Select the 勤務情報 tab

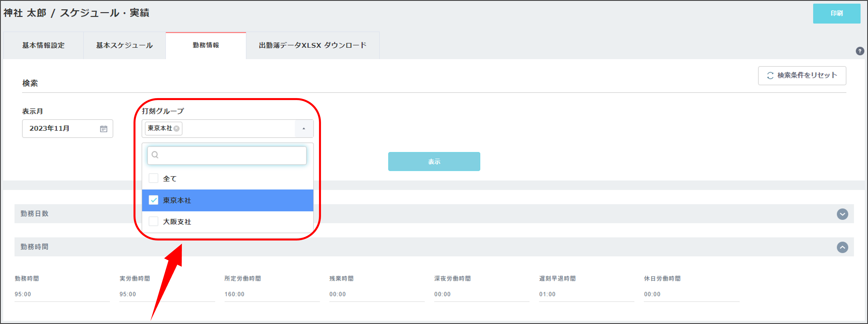pos(206,45)
